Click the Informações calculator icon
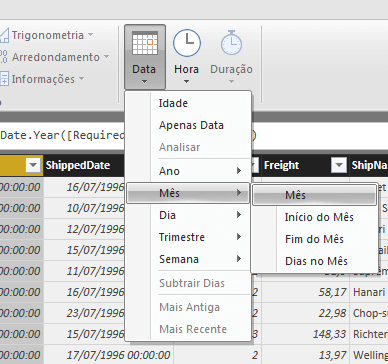388x364 pixels. (x=4, y=79)
